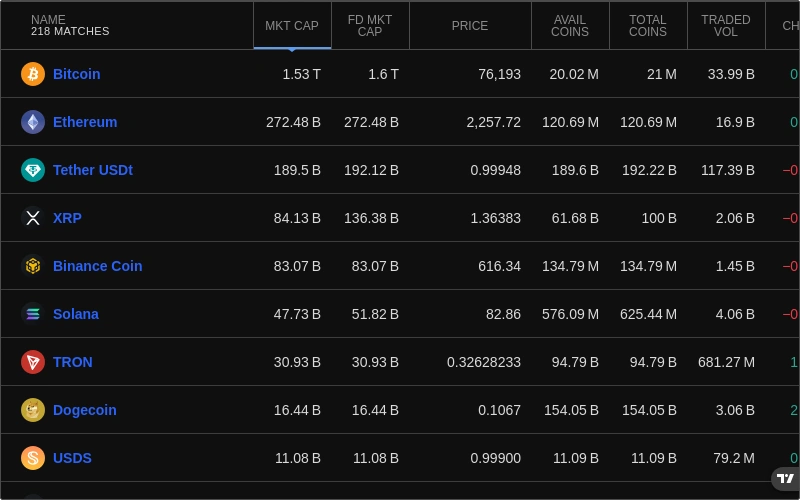Sort by FD MKT CAP column header
The height and width of the screenshot is (500, 800).
[370, 26]
